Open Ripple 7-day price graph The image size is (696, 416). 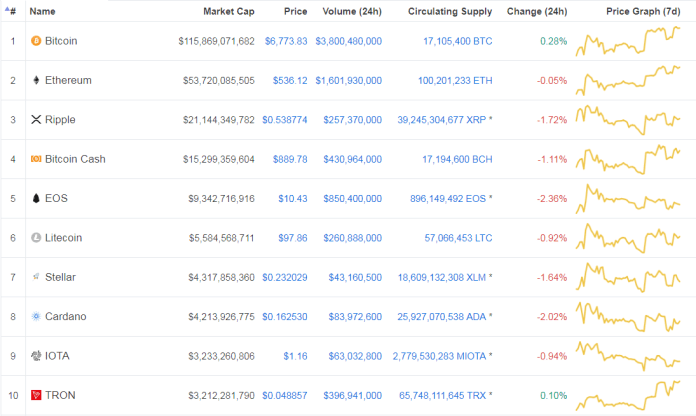[628, 120]
